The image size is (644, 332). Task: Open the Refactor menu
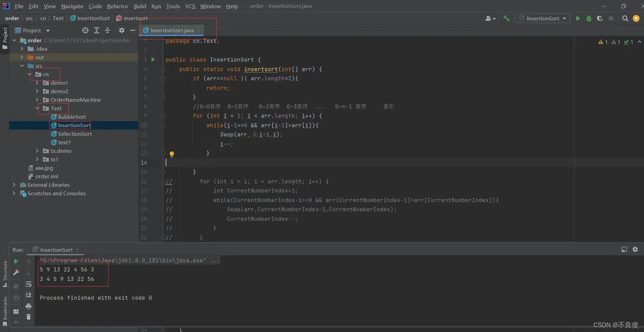click(118, 6)
